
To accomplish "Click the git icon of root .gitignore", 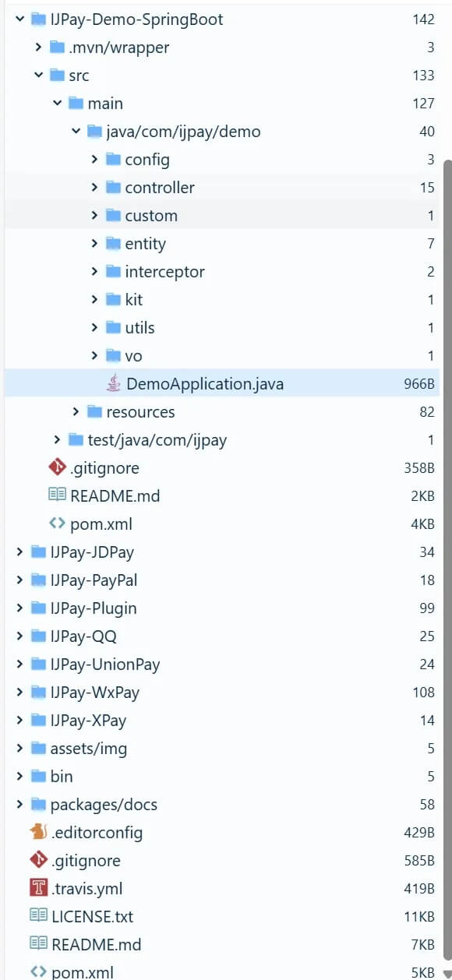I will pos(39,860).
